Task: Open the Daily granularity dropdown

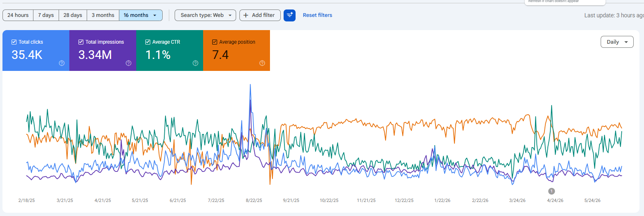Action: pos(617,42)
